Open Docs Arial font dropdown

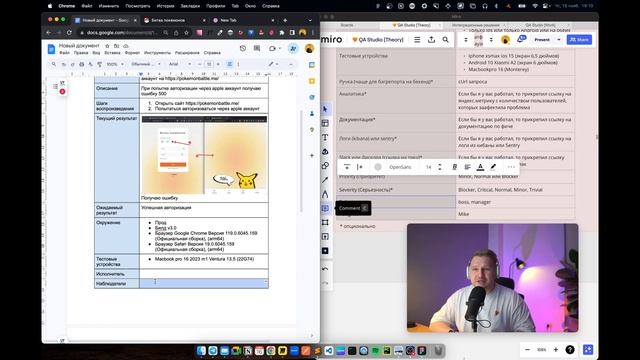pyautogui.click(x=180, y=64)
